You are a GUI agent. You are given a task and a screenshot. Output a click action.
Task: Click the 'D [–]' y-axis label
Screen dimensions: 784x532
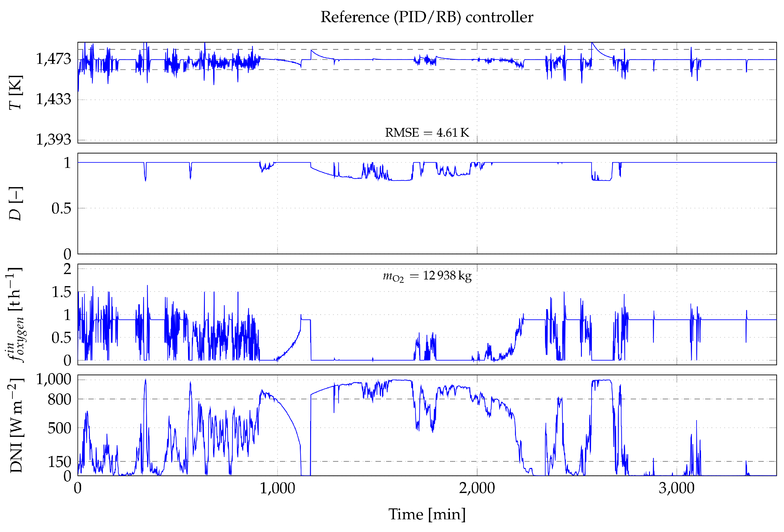click(15, 203)
